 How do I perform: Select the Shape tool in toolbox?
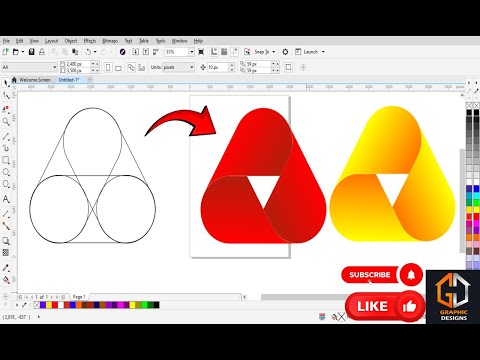pos(6,96)
